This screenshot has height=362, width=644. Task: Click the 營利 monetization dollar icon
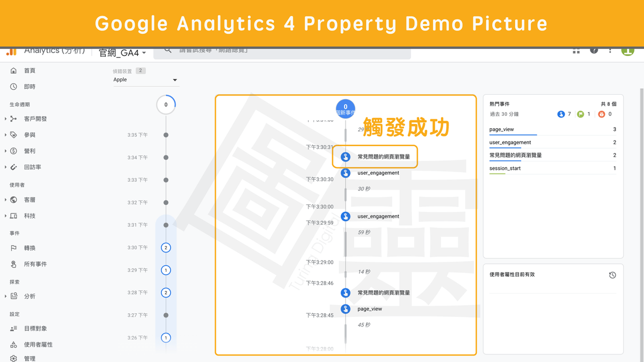[13, 151]
